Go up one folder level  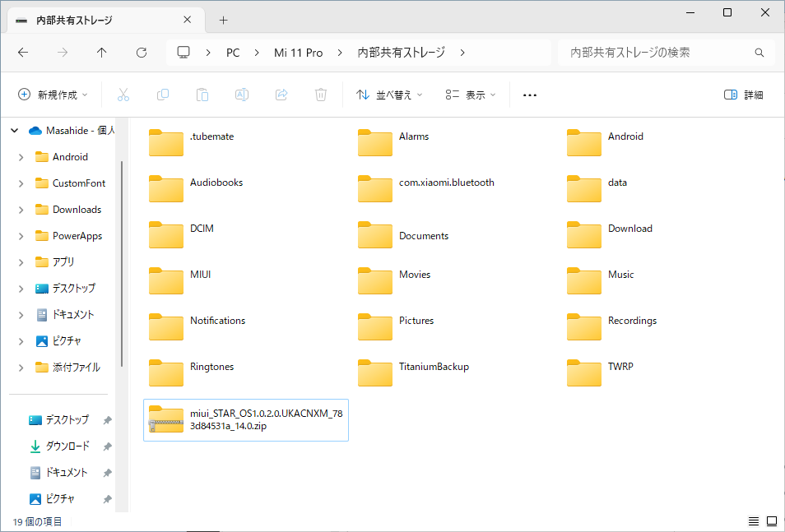(x=102, y=53)
